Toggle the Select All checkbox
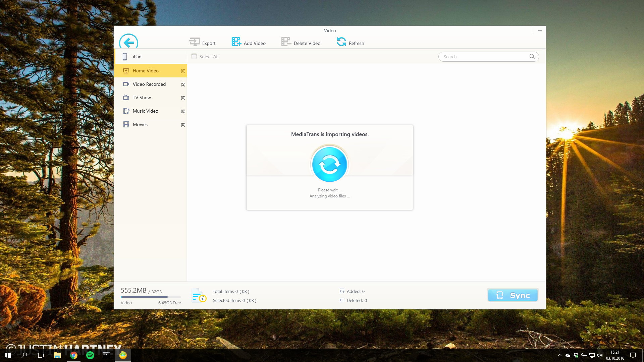The height and width of the screenshot is (362, 644). coord(194,56)
